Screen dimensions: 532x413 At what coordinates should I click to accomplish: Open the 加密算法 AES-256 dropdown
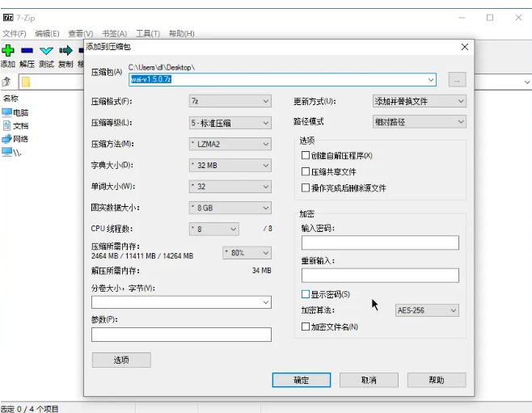click(427, 310)
